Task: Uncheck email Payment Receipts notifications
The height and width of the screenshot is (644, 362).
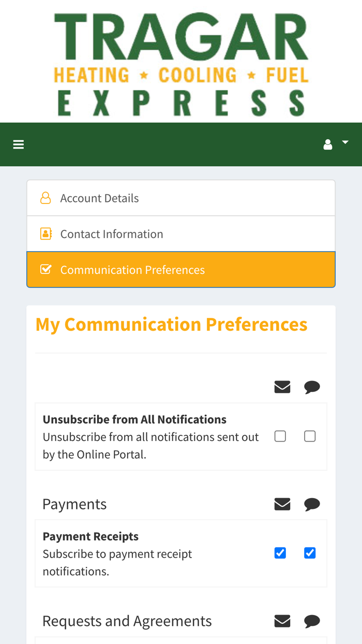Action: click(x=280, y=553)
